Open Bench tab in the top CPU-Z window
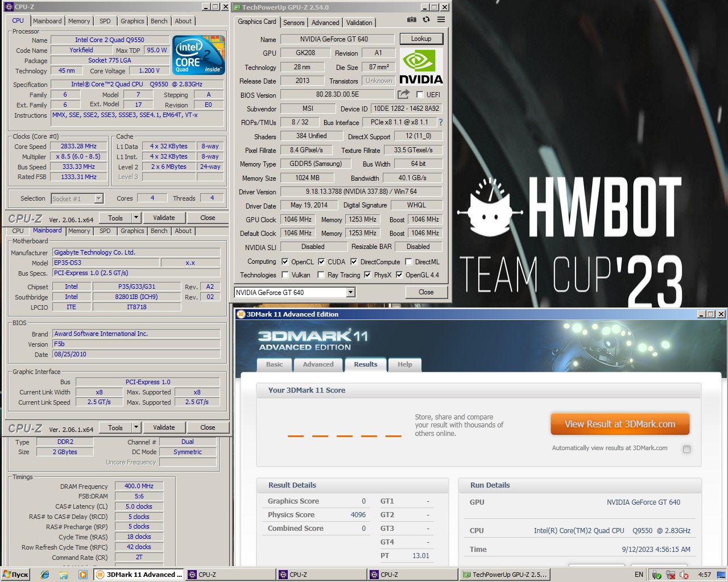 click(x=159, y=21)
